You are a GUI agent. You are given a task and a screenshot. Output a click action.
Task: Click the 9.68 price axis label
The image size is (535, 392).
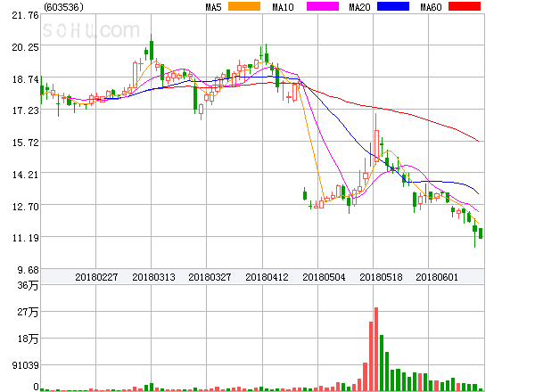(28, 270)
